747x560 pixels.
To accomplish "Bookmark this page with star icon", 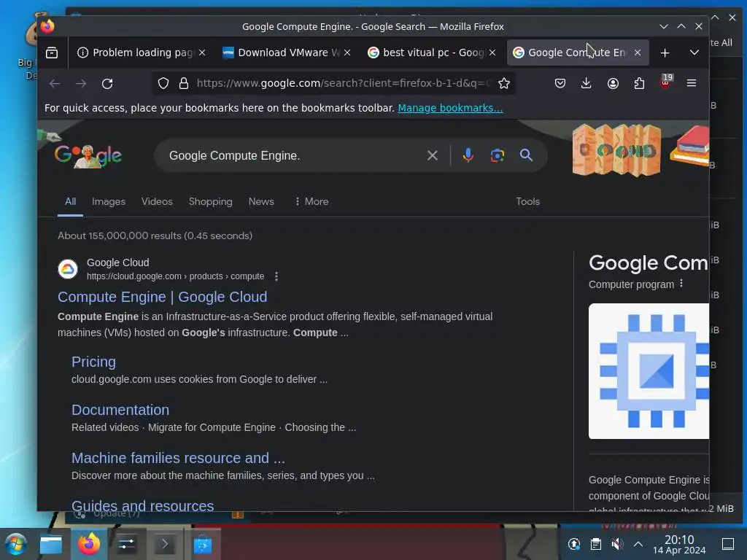I will pos(504,83).
